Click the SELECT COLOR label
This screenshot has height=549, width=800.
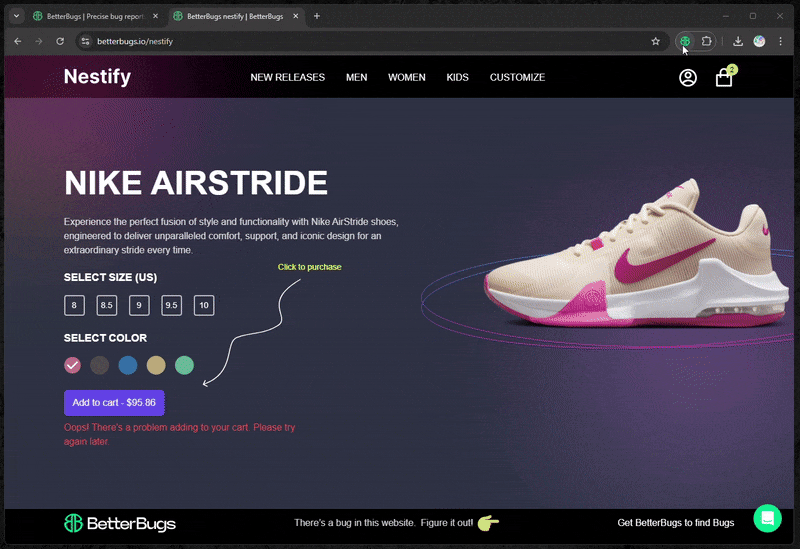tap(105, 338)
